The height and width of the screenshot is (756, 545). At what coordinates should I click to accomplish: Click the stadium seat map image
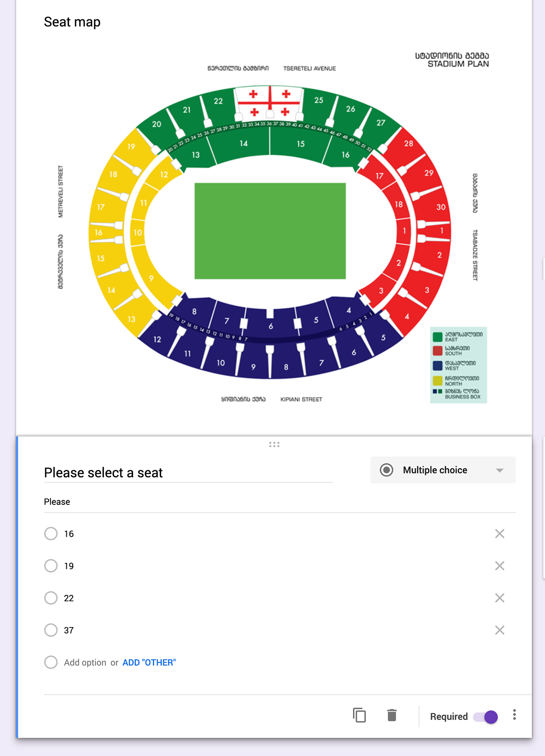click(x=270, y=231)
